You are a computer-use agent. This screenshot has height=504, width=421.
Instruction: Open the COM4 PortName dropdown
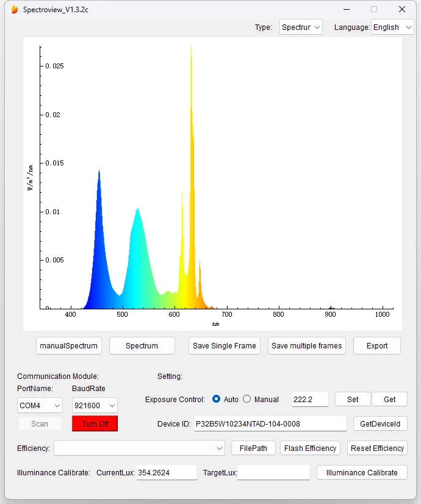tap(40, 405)
